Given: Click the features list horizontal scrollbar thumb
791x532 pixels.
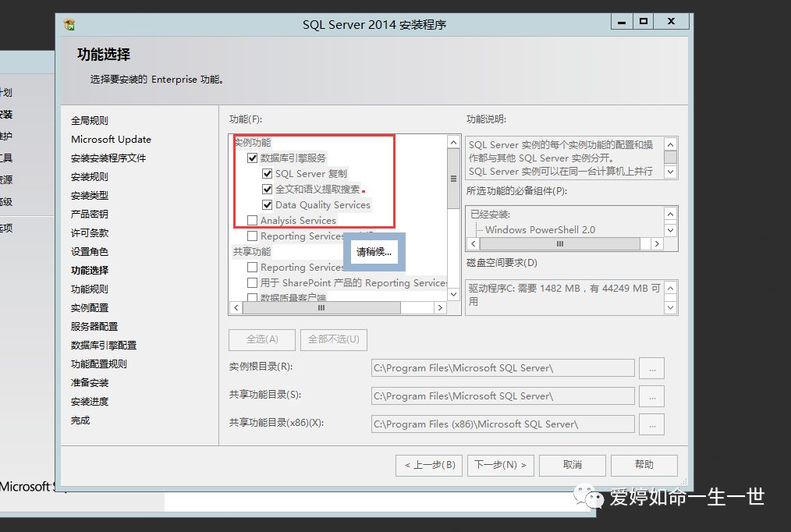Looking at the screenshot, I should click(x=322, y=307).
